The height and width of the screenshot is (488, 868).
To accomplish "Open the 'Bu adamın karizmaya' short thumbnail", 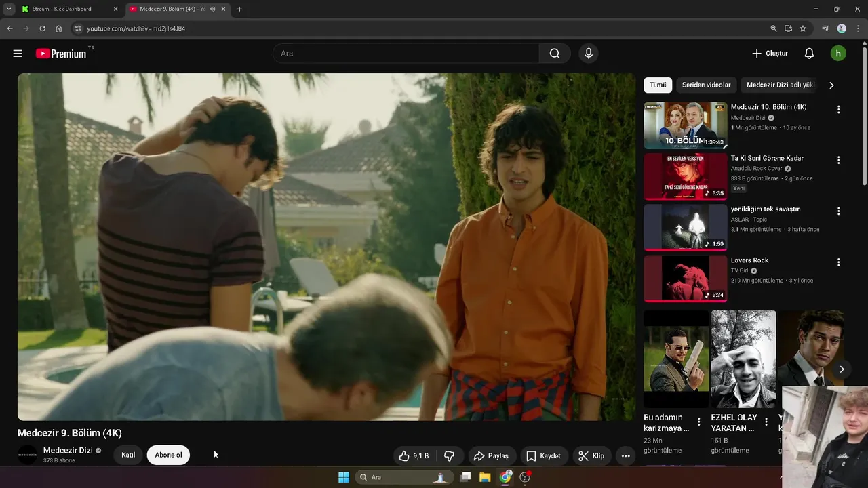I will [676, 359].
